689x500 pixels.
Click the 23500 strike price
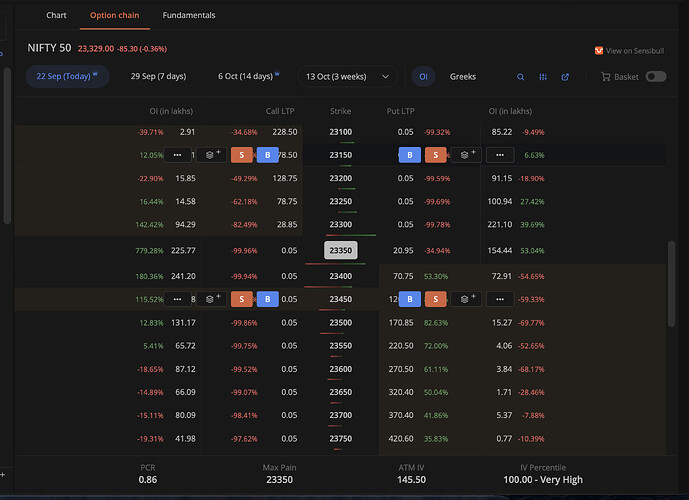pos(341,323)
